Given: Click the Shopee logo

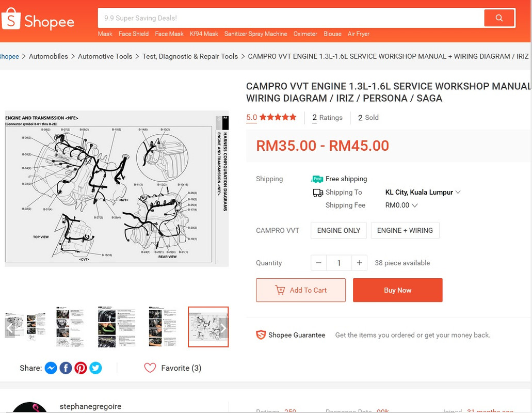Looking at the screenshot, I should (38, 19).
